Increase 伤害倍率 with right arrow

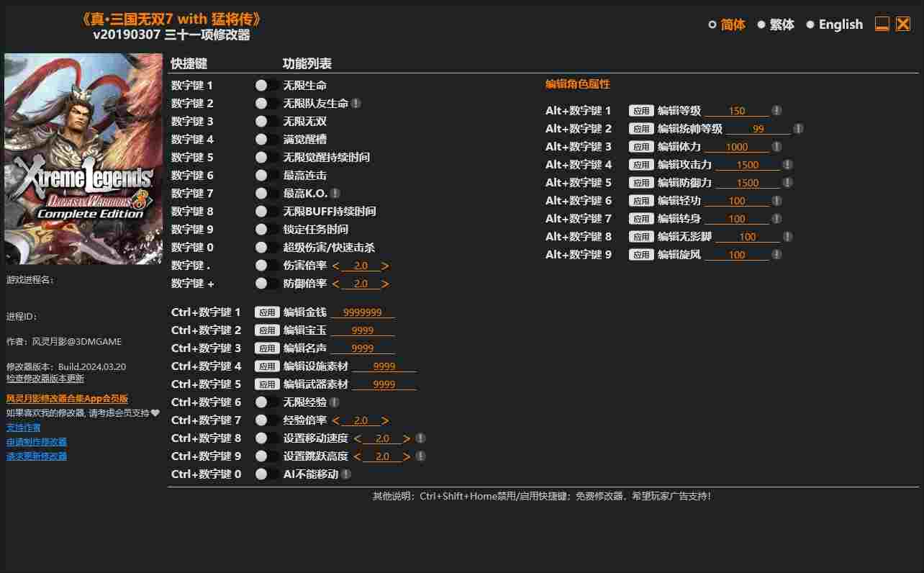click(386, 266)
